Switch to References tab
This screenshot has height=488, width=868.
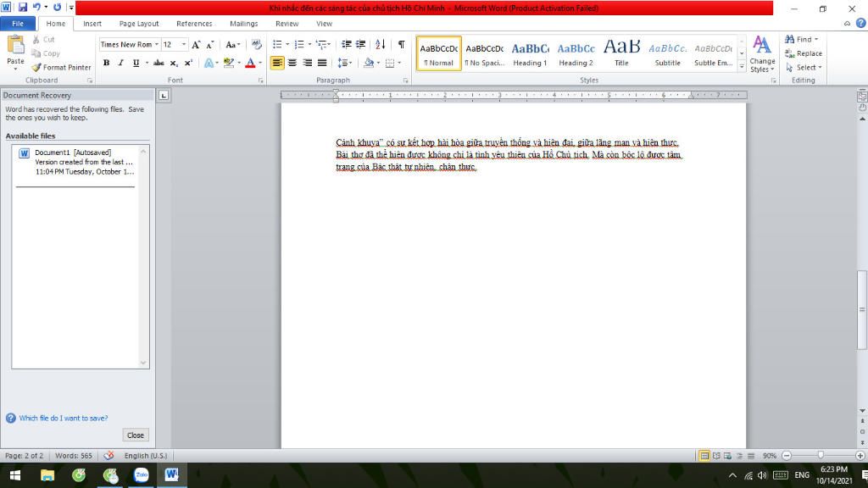point(194,24)
